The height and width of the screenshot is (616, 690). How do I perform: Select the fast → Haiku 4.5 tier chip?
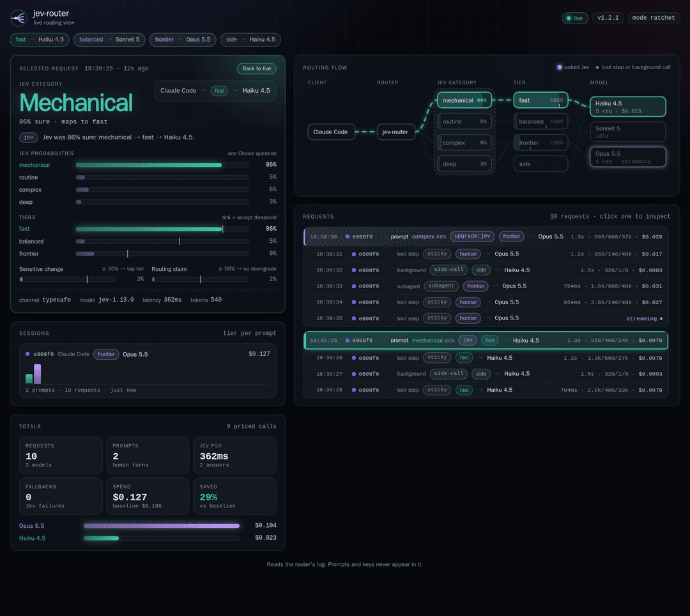click(40, 40)
